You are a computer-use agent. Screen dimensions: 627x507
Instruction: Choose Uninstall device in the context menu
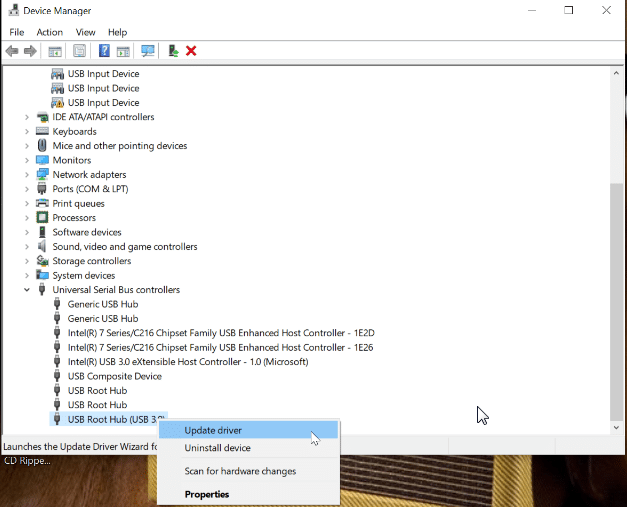coord(217,448)
